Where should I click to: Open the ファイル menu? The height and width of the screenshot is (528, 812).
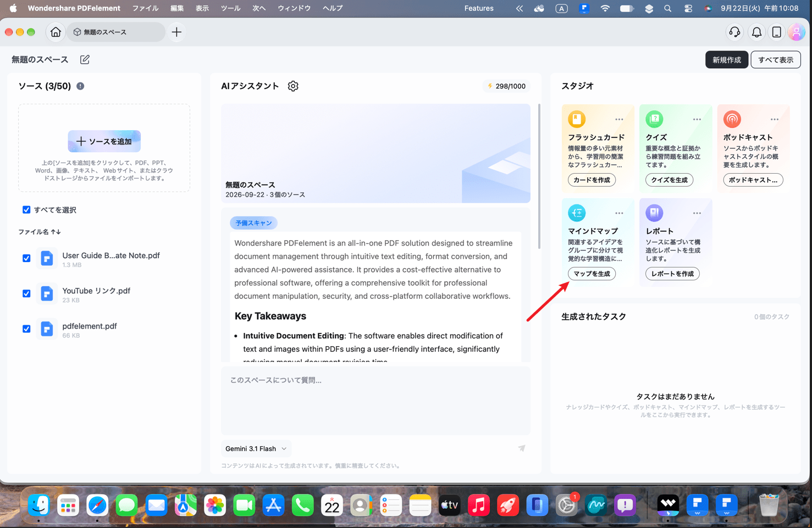[x=145, y=8]
